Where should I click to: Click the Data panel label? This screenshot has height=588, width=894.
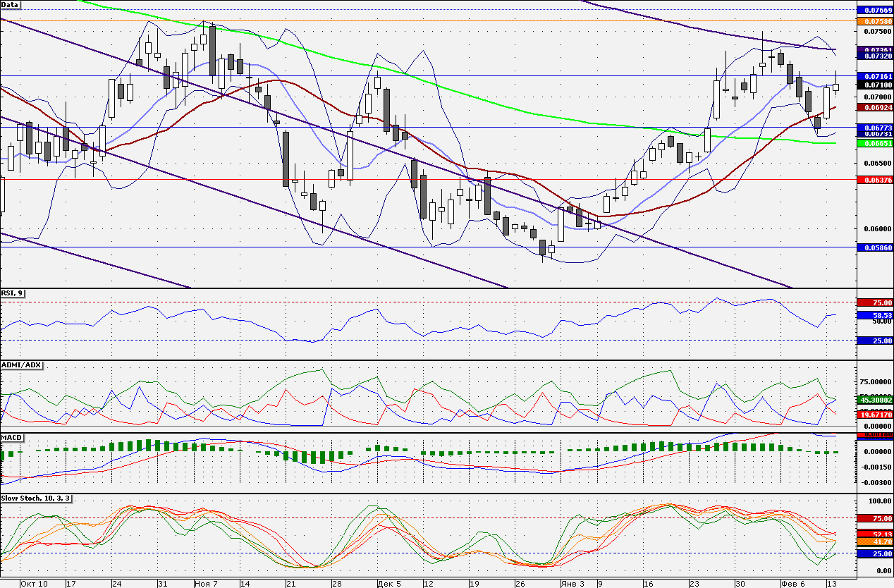click(11, 4)
